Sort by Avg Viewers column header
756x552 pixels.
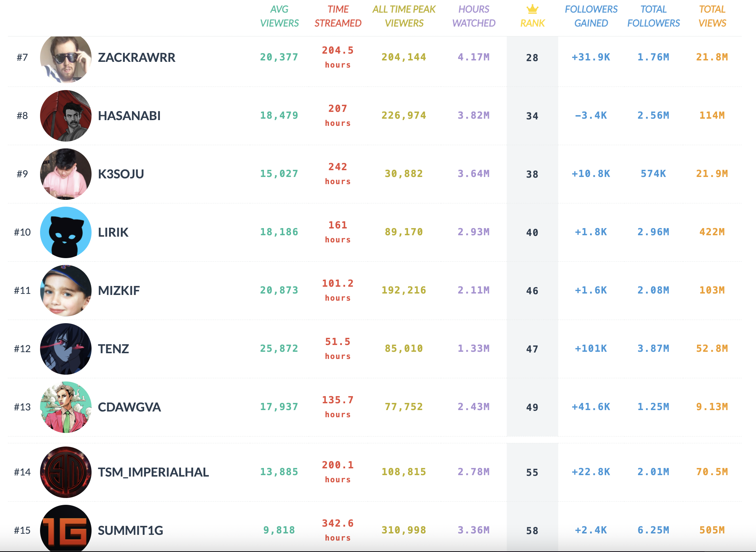(279, 16)
